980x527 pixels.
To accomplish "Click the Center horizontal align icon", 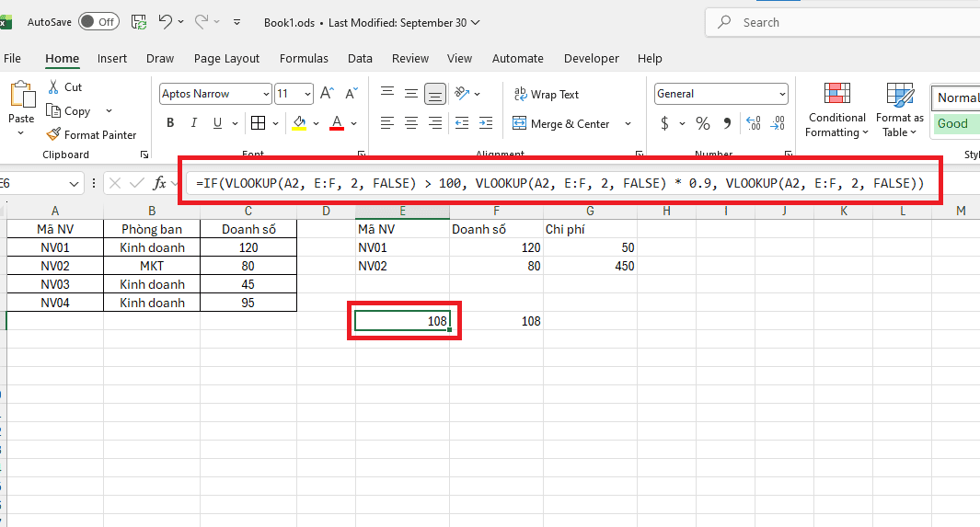I will 410,123.
